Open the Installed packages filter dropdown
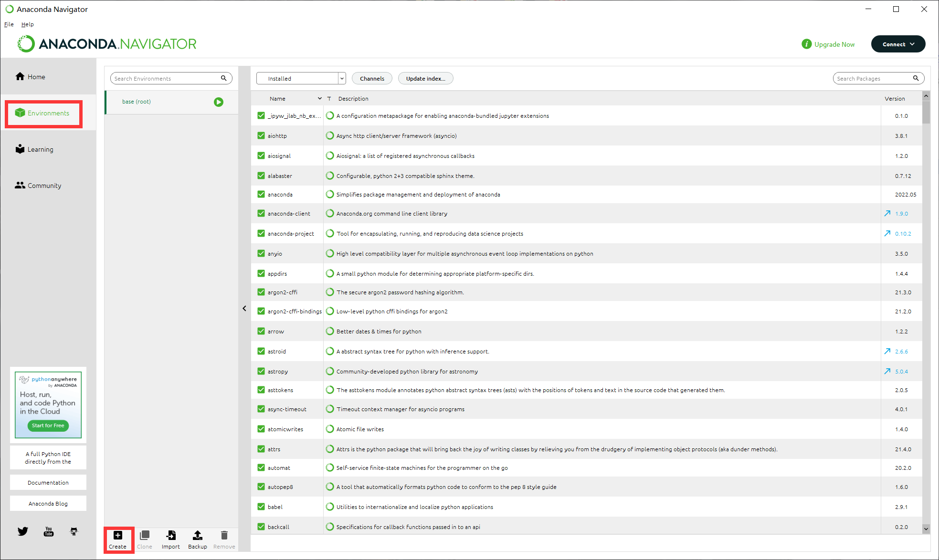Viewport: 939px width, 560px height. [x=301, y=78]
